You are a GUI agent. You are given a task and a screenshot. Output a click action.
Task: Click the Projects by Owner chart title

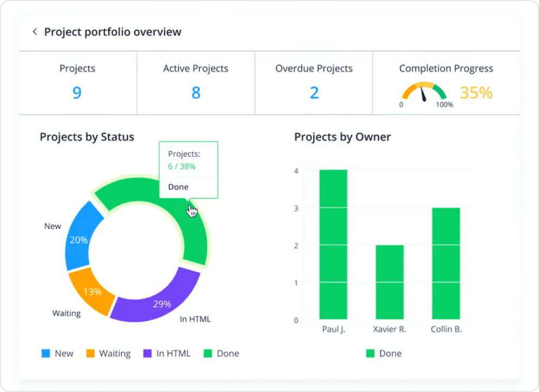[342, 137]
